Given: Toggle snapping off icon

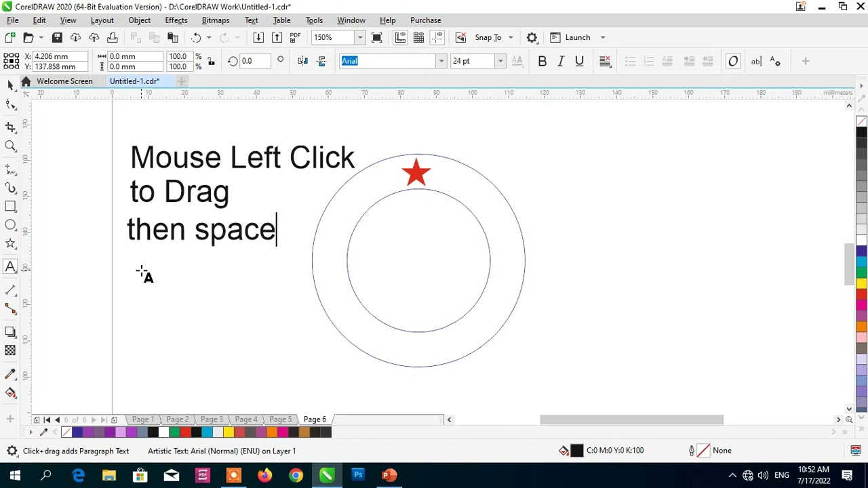Looking at the screenshot, I should click(460, 37).
